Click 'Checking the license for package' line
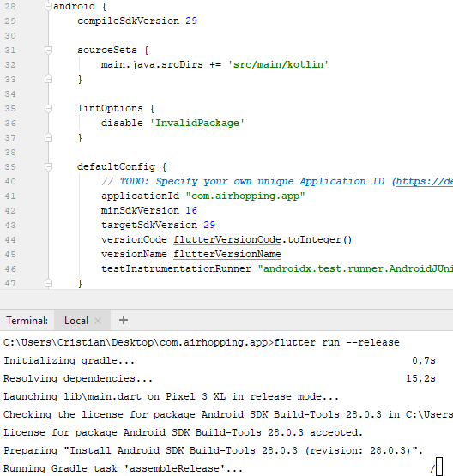This screenshot has height=476, width=453. click(x=228, y=414)
